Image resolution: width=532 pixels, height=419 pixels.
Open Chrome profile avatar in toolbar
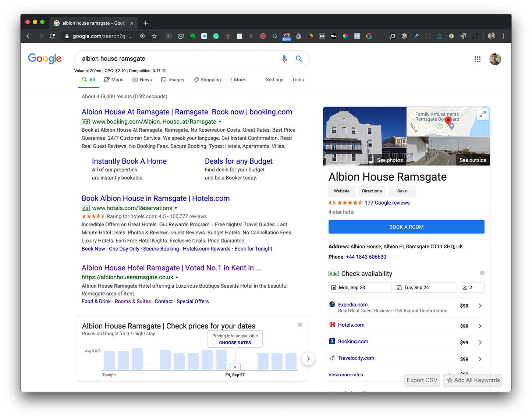pos(492,36)
